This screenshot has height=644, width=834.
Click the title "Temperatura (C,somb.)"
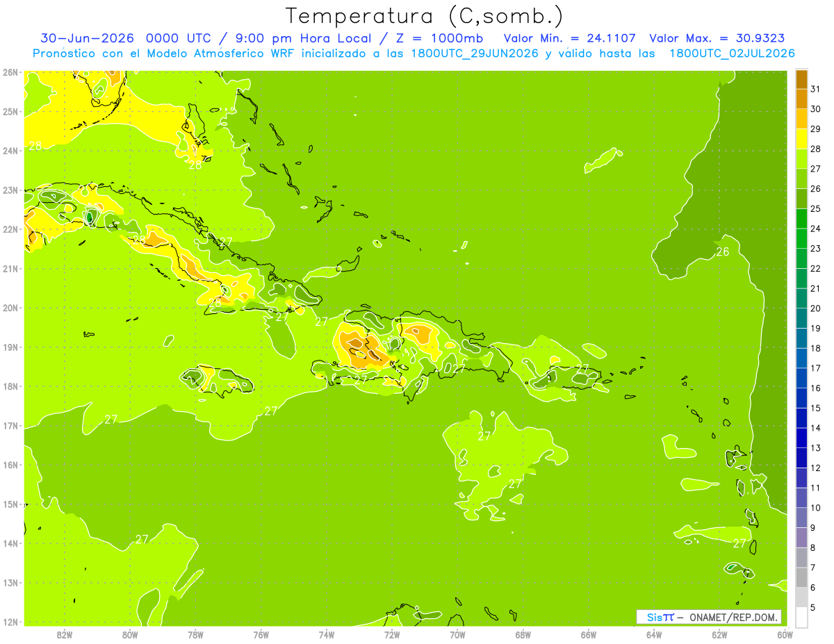[x=425, y=16]
